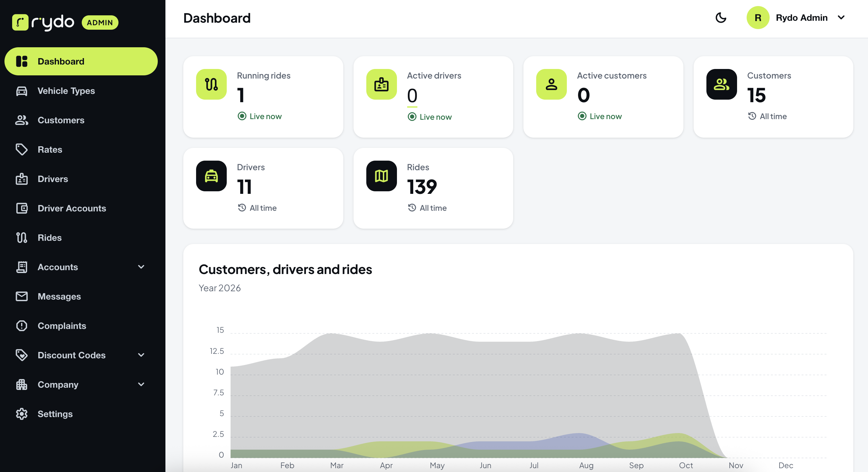This screenshot has height=472, width=868.
Task: Click the Messages envelope icon
Action: click(22, 296)
